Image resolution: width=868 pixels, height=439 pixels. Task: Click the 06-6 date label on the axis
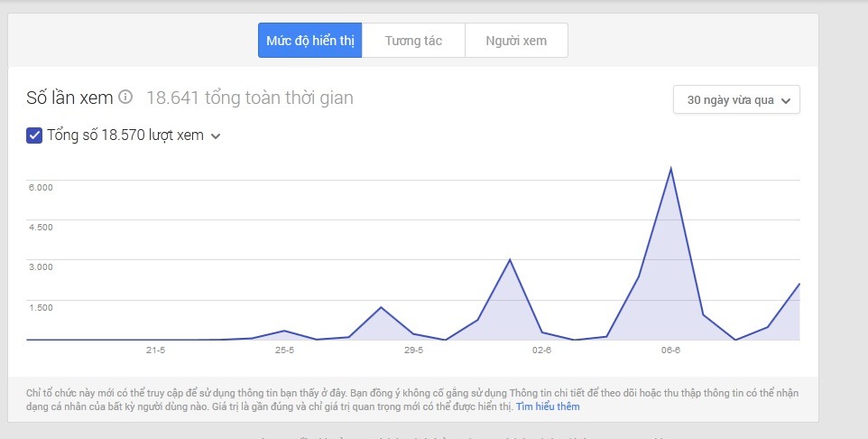[670, 350]
